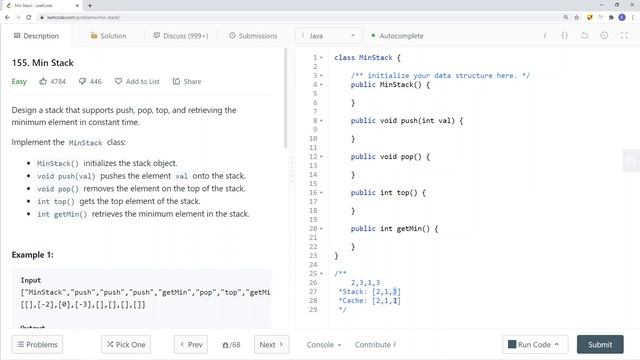
Task: Reload the page
Action: point(29,18)
